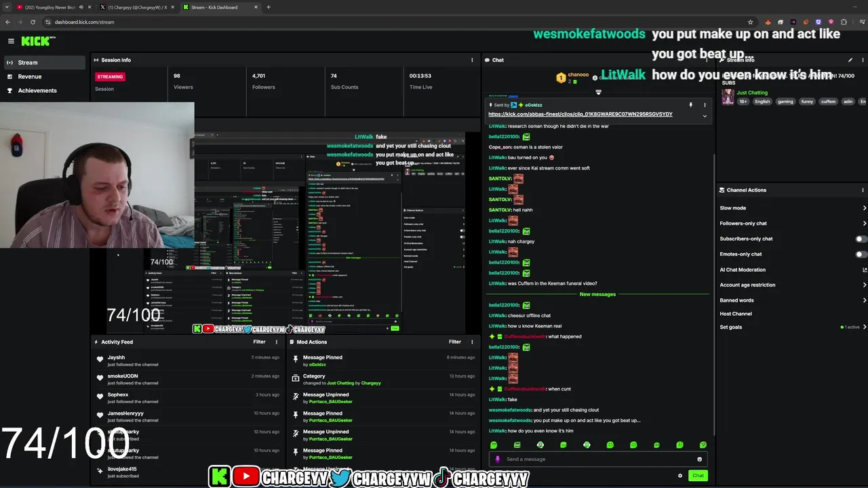The height and width of the screenshot is (488, 868).
Task: Click the 18+ stream tag
Action: point(743,102)
